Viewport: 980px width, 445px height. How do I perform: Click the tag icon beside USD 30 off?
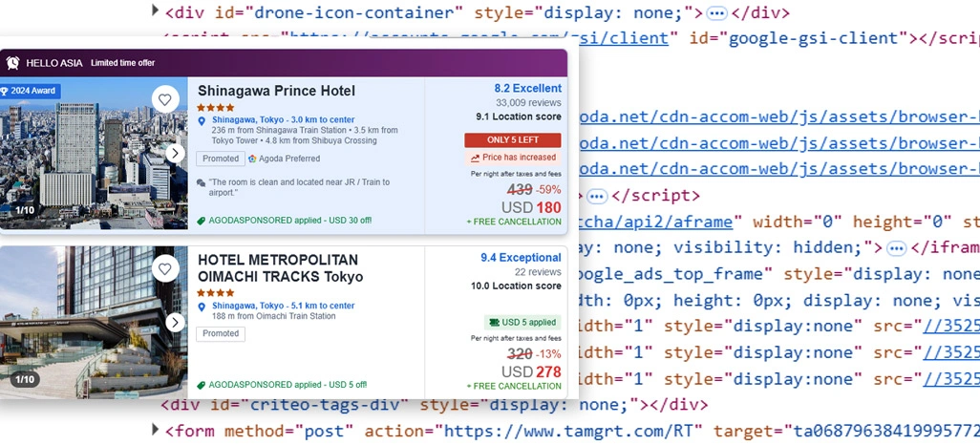[x=202, y=221]
